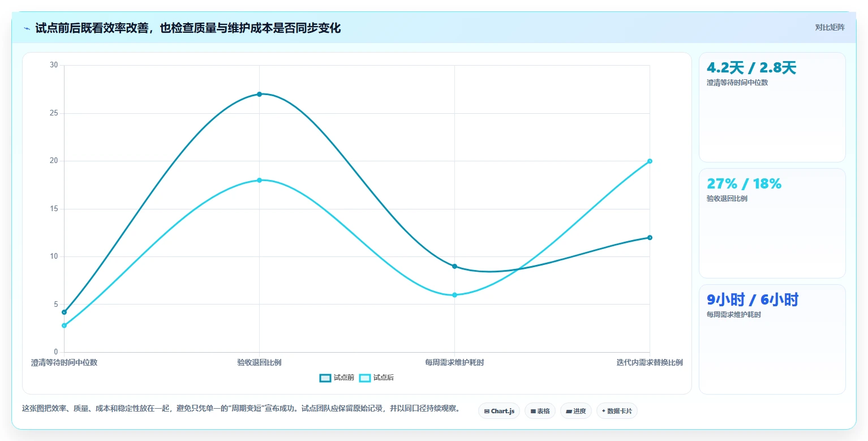Click the Chart.js chip

499,411
